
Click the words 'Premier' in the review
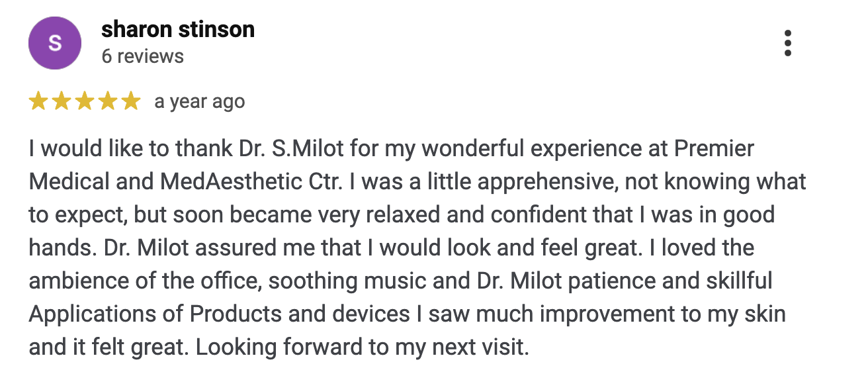715,148
